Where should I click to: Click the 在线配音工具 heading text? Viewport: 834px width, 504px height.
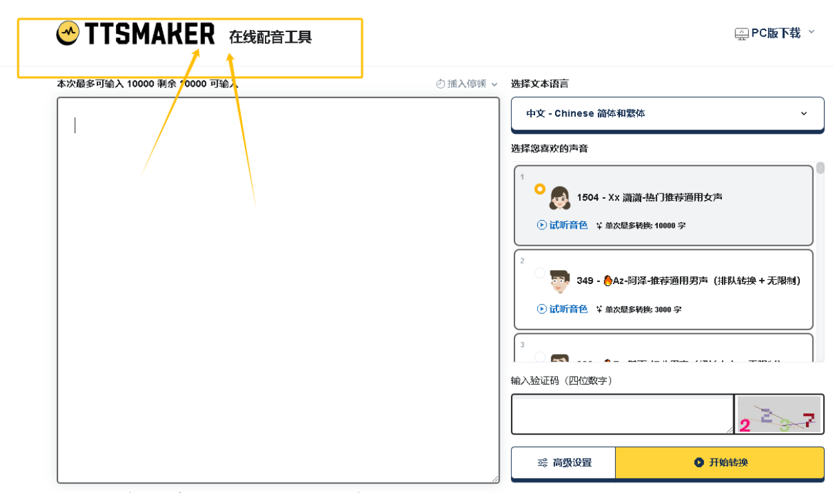point(270,37)
